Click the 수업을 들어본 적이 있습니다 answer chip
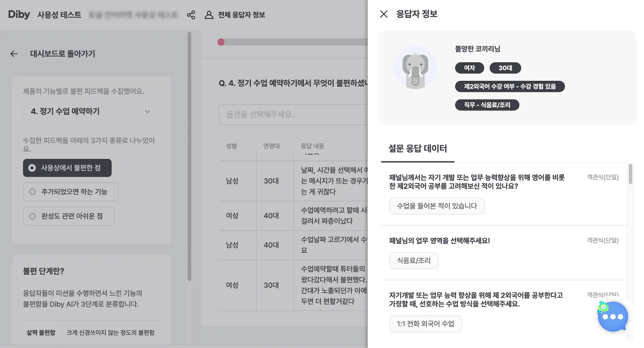The height and width of the screenshot is (348, 644). (437, 206)
